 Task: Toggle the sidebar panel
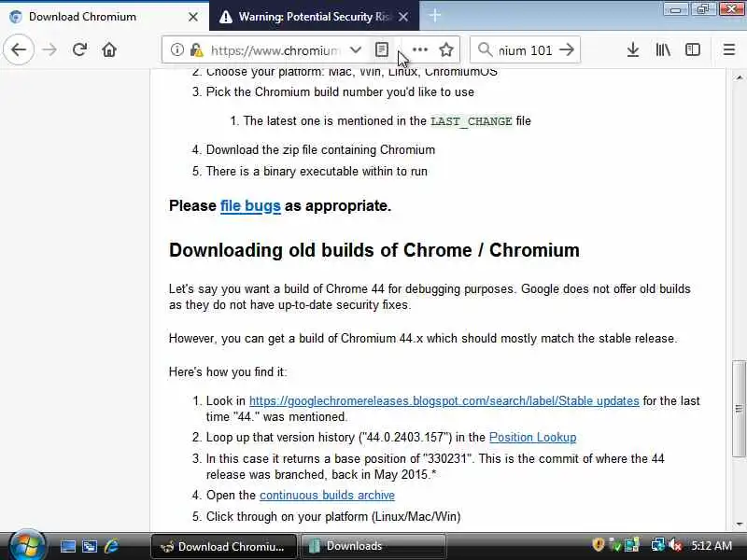coord(692,49)
